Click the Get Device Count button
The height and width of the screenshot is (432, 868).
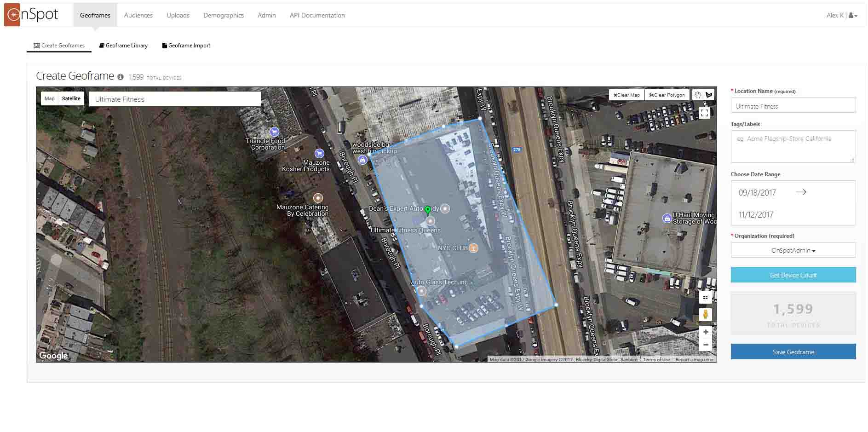click(793, 275)
